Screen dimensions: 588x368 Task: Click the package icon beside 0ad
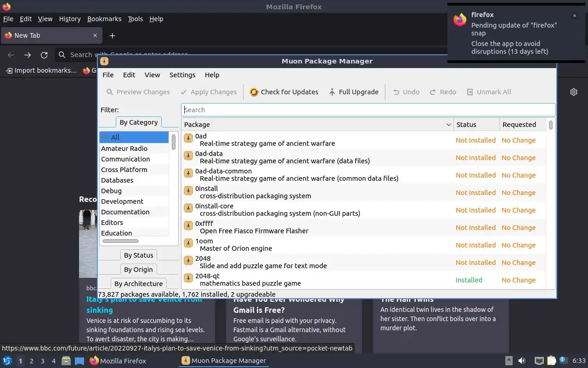tap(188, 138)
